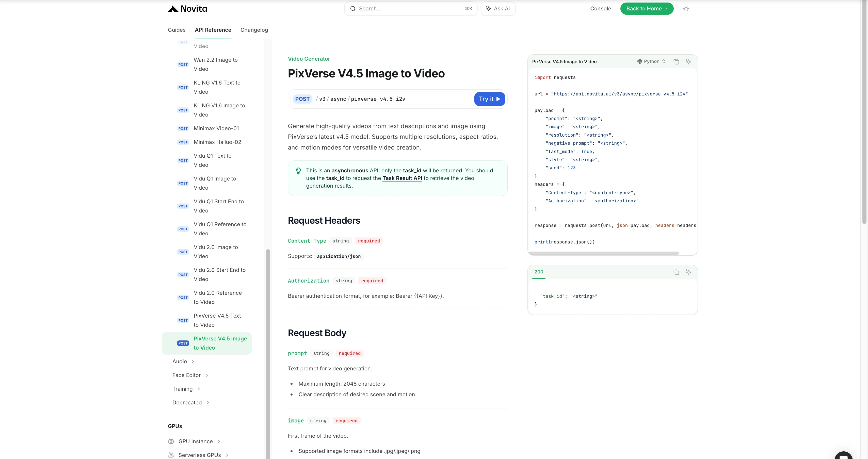The image size is (868, 459).
Task: Click the endpoint path pixverse-v4.5-i2v
Action: coord(378,99)
